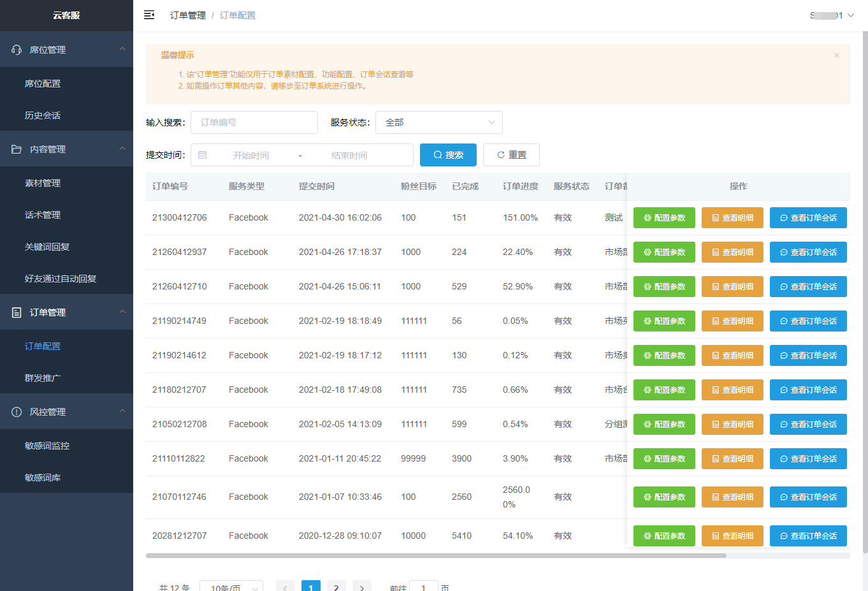The image size is (868, 591).
Task: Click the document icon beside 订单管理
Action: 17,312
